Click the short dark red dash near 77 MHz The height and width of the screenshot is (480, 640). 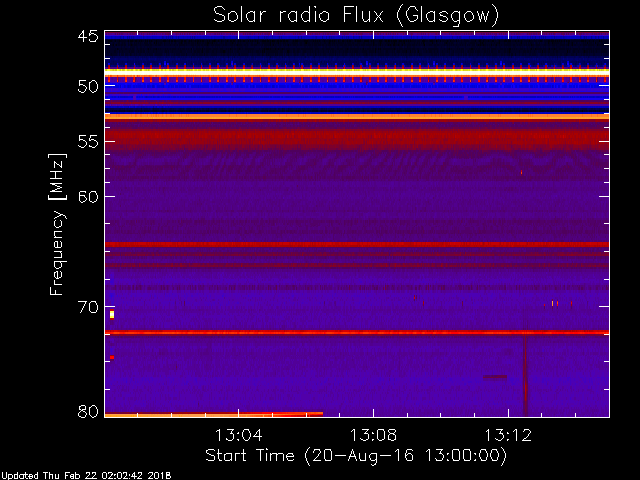pyautogui.click(x=495, y=377)
